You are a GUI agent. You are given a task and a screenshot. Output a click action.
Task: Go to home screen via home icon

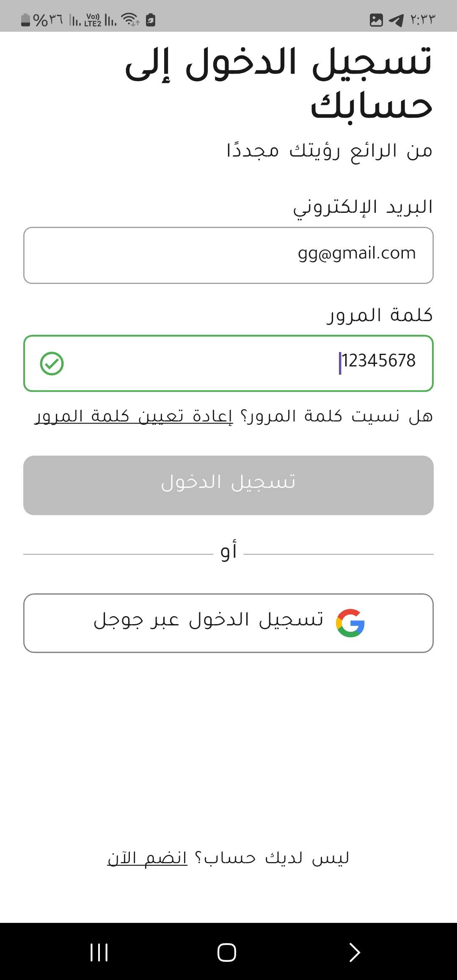click(227, 952)
